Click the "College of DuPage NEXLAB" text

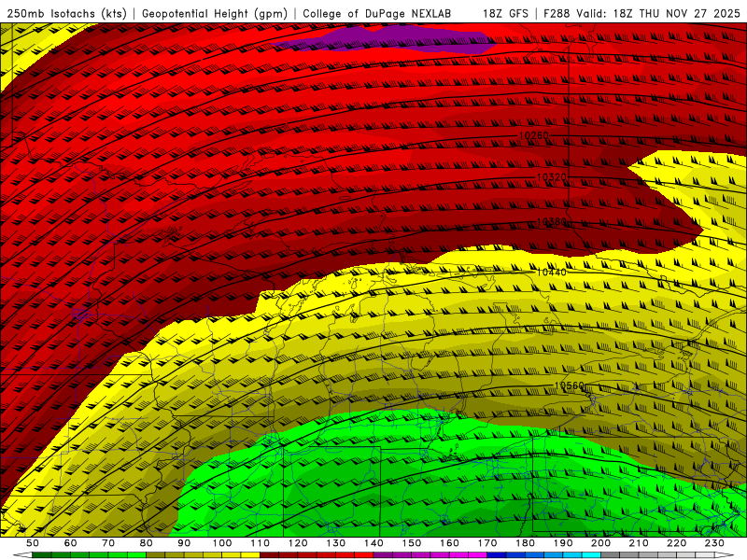[377, 14]
